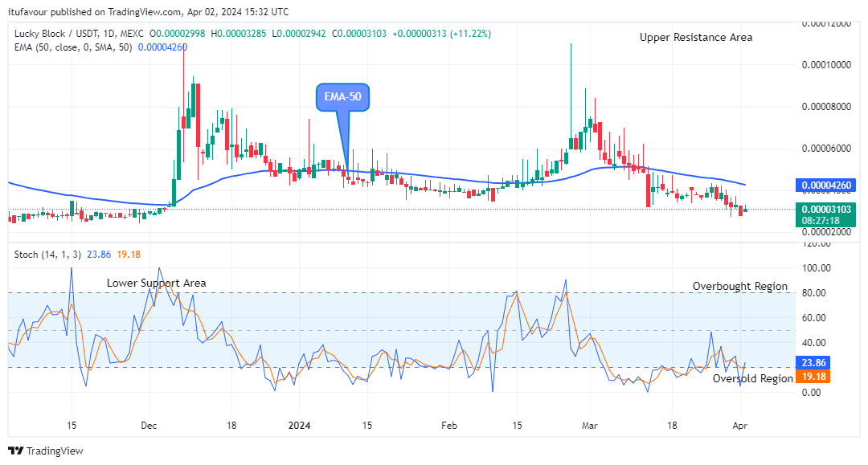Click the TradingView logo at bottom left
Image resolution: width=868 pixels, height=465 pixels.
[x=46, y=451]
